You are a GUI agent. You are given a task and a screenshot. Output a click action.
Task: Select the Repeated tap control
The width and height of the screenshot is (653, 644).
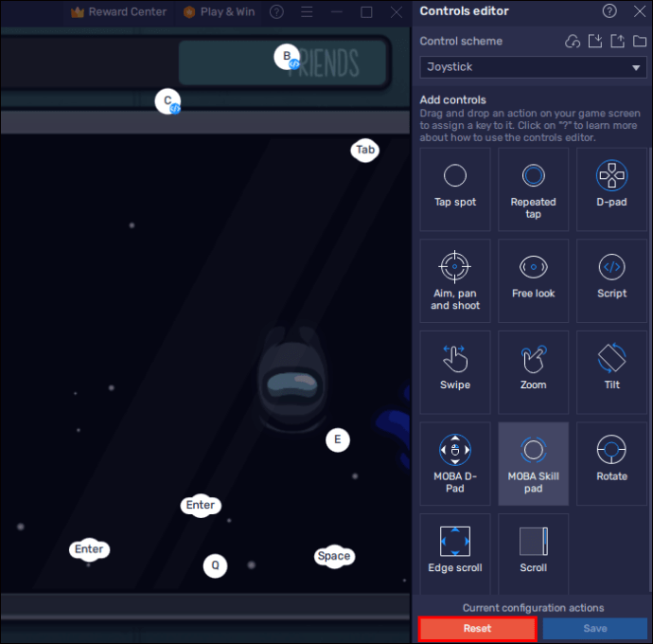pyautogui.click(x=533, y=189)
